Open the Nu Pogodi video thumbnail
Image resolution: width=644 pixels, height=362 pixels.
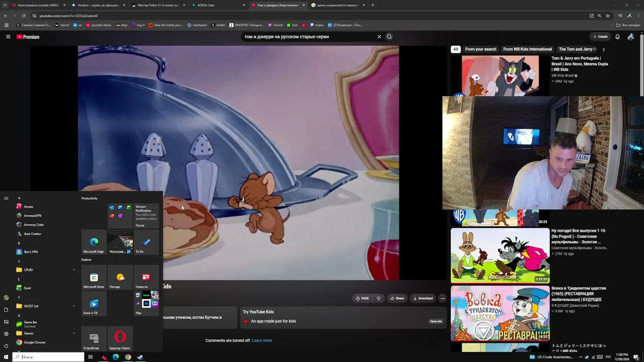[x=500, y=255]
